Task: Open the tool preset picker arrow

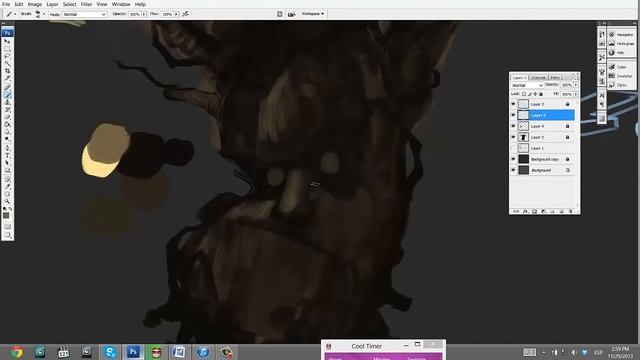Action: tap(15, 14)
